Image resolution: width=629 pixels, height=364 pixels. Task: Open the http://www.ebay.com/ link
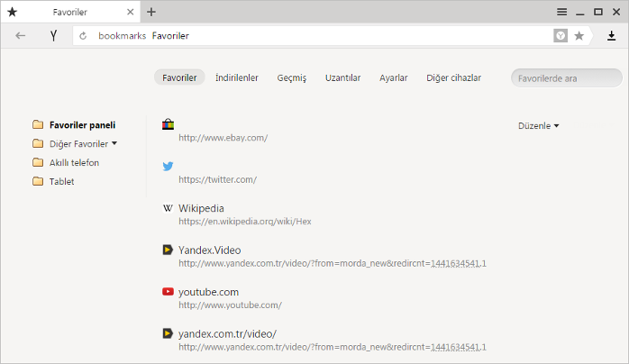click(x=223, y=138)
